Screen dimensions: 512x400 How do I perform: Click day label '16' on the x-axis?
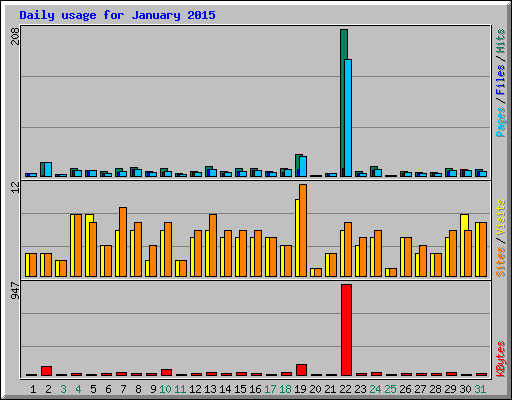255,389
